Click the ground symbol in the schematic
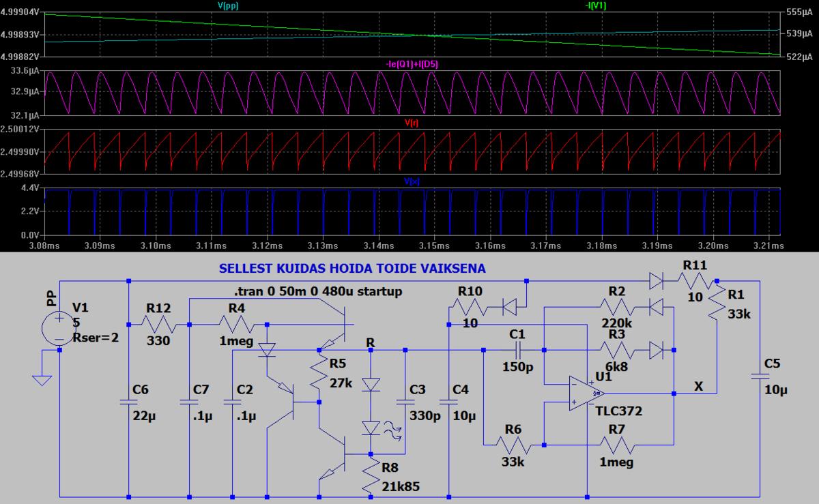 click(x=42, y=379)
